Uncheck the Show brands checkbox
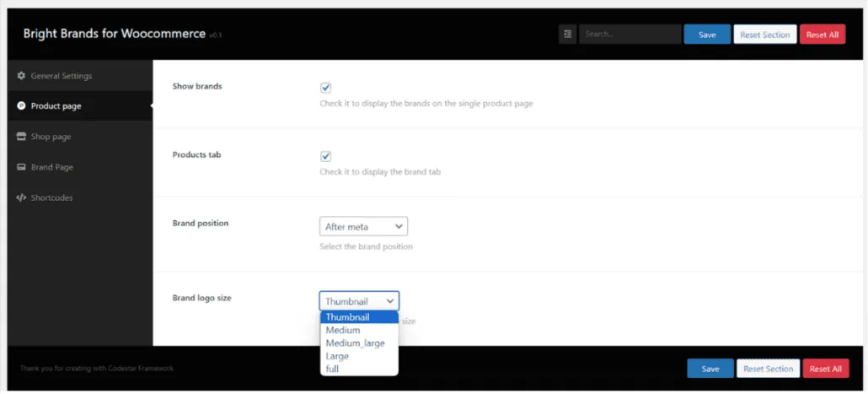The image size is (868, 394). (x=325, y=88)
